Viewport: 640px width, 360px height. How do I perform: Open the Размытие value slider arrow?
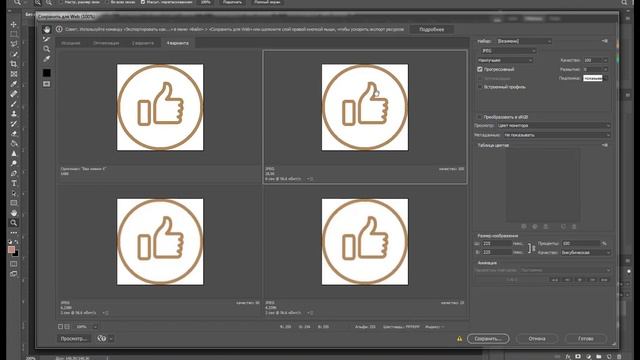click(605, 69)
